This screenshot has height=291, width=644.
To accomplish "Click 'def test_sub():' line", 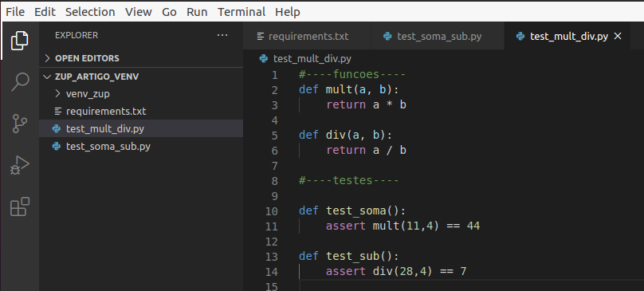I will point(349,257).
